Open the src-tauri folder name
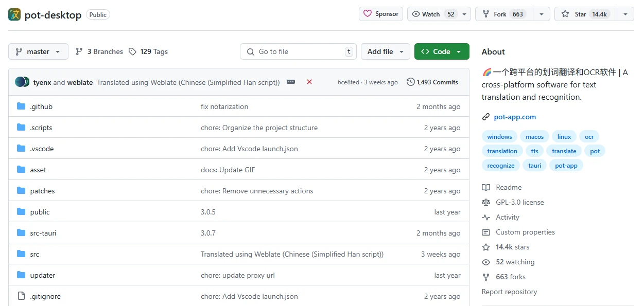The width and height of the screenshot is (644, 306). pos(43,233)
